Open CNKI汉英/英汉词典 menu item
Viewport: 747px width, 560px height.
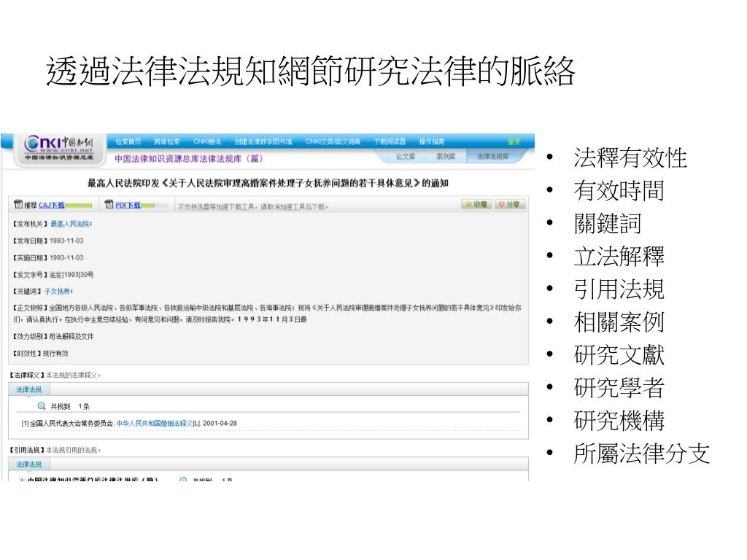(x=333, y=141)
